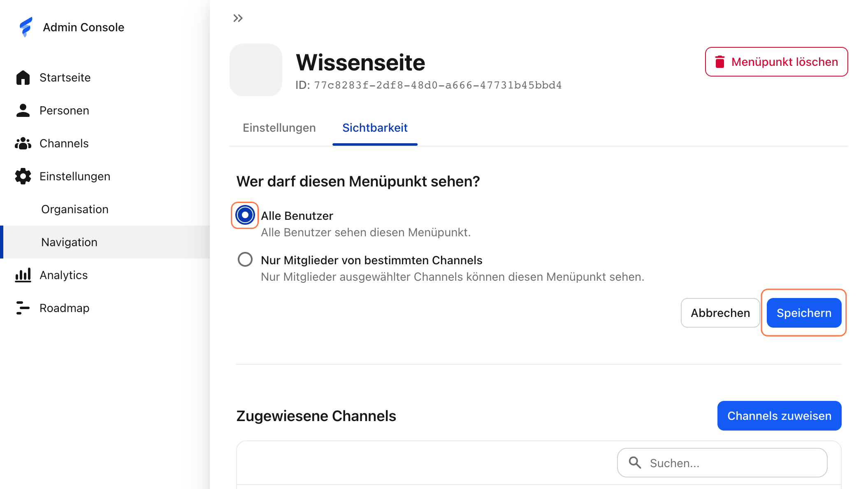The height and width of the screenshot is (489, 868).
Task: Click the Zugewiesene Channels heading
Action: tap(316, 416)
